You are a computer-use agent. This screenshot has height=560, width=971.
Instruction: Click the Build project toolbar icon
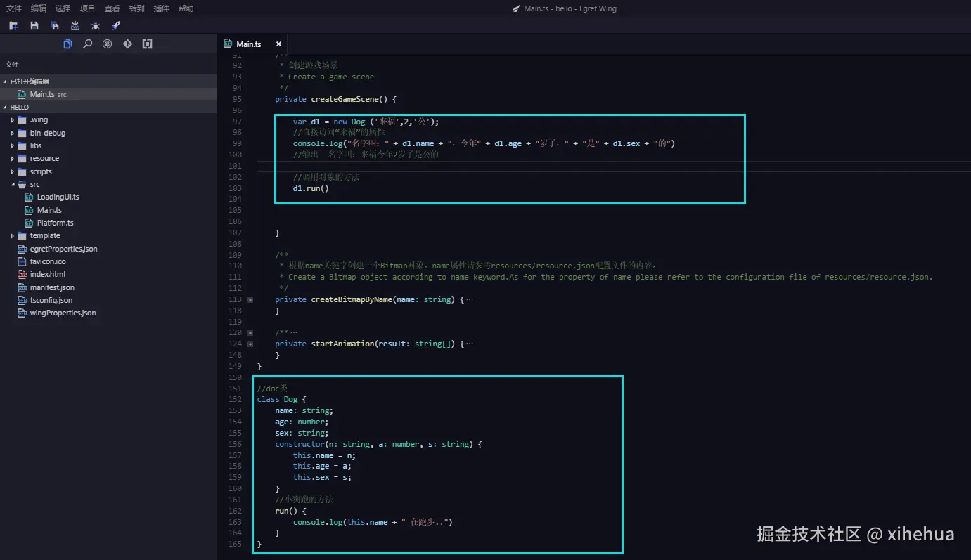75,25
